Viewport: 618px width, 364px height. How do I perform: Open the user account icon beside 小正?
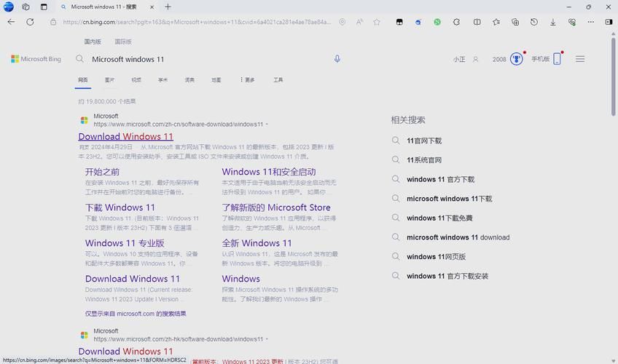(475, 60)
